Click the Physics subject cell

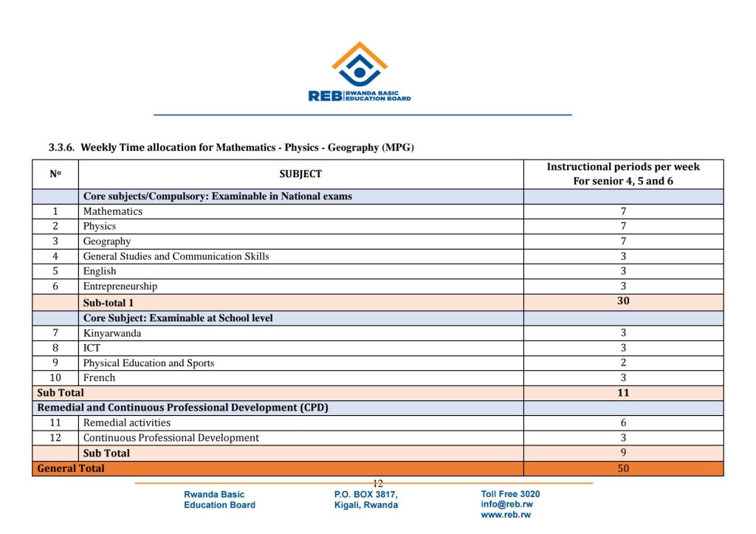point(100,226)
